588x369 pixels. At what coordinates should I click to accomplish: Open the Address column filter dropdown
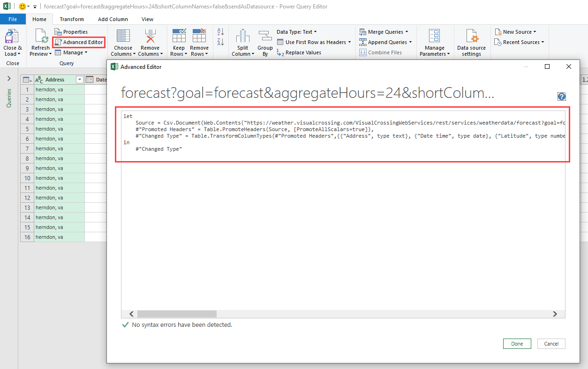pos(80,80)
